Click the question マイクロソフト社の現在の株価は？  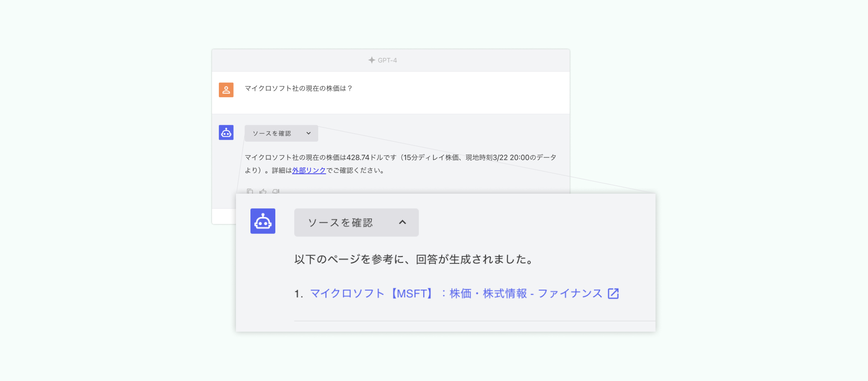point(298,88)
